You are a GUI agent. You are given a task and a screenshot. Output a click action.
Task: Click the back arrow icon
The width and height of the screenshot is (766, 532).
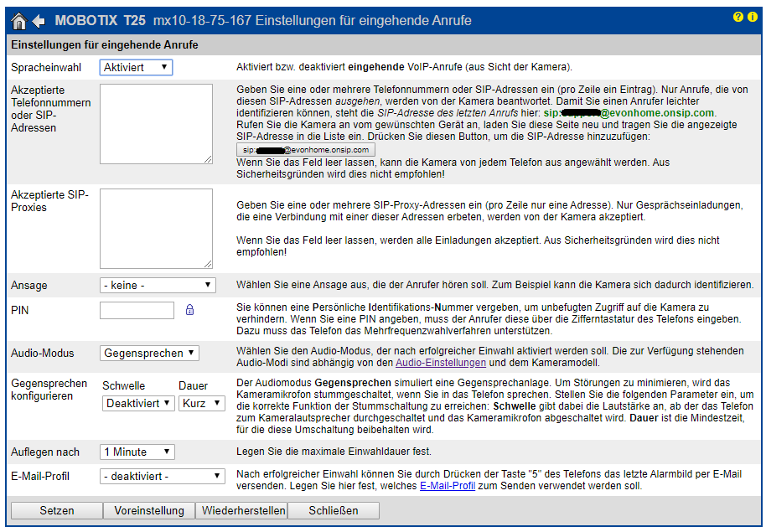tap(39, 20)
